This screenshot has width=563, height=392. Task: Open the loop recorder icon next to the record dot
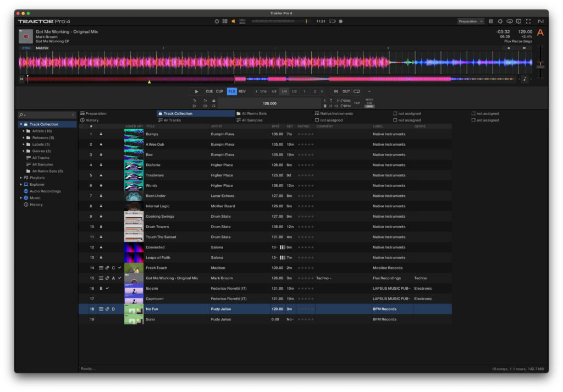pyautogui.click(x=332, y=21)
